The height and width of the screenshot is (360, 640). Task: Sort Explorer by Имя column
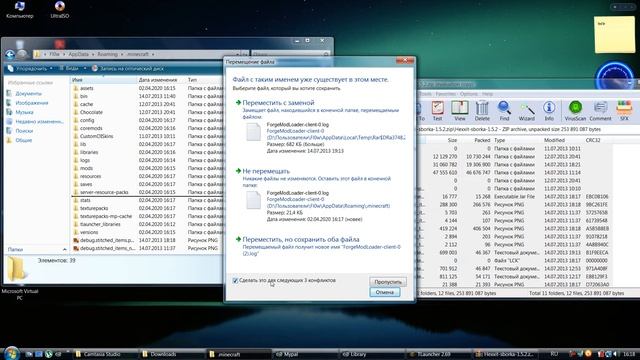pyautogui.click(x=104, y=80)
